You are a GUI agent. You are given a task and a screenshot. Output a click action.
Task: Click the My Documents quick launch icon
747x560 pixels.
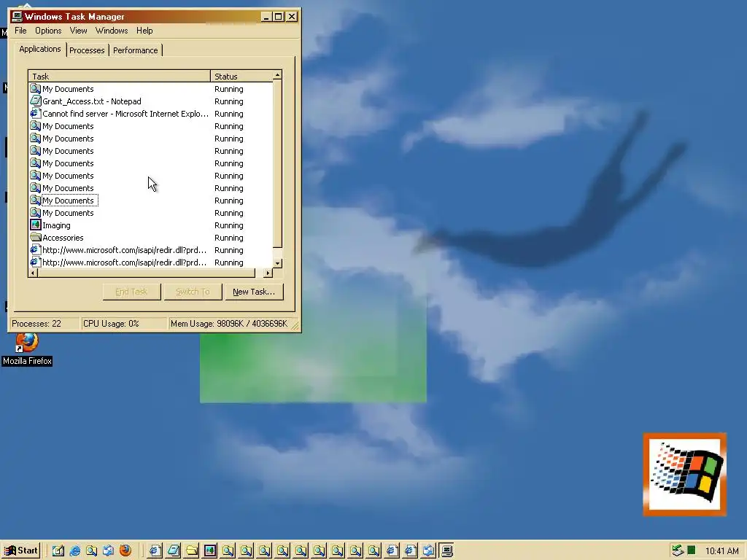coord(91,551)
